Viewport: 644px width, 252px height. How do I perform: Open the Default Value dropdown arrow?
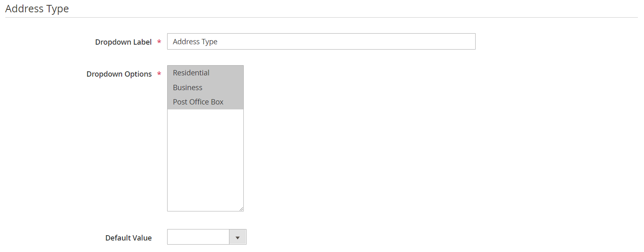click(238, 237)
